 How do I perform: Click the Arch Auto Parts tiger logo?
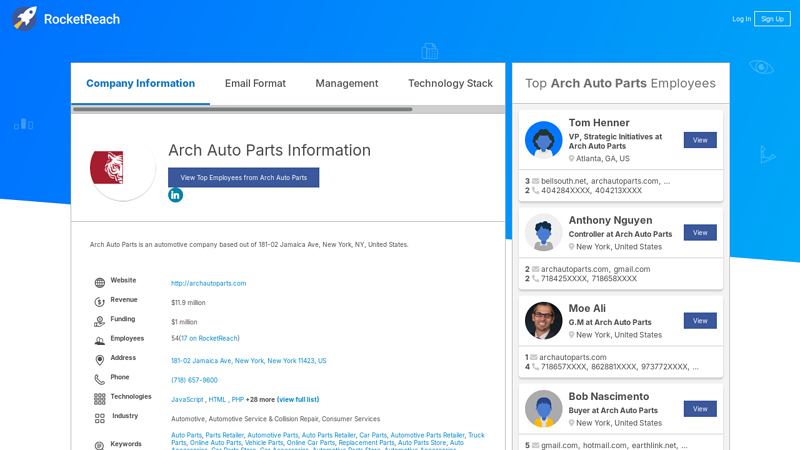[122, 168]
